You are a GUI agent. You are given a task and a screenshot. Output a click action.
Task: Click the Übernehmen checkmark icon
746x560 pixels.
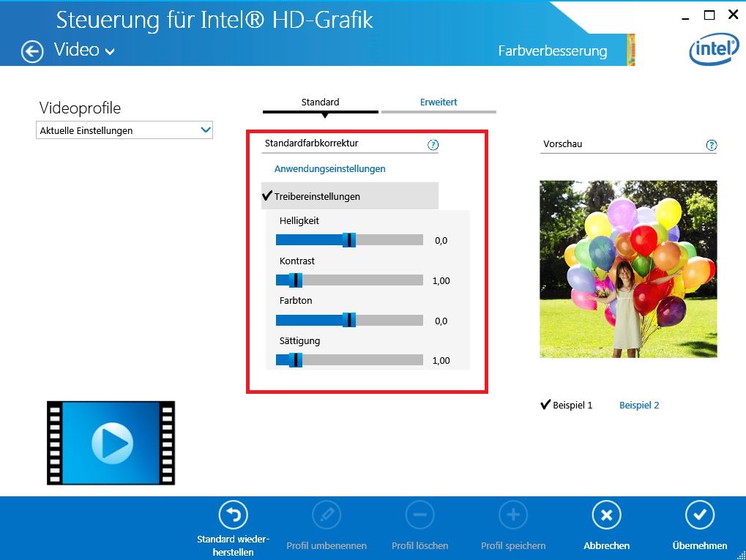point(700,515)
